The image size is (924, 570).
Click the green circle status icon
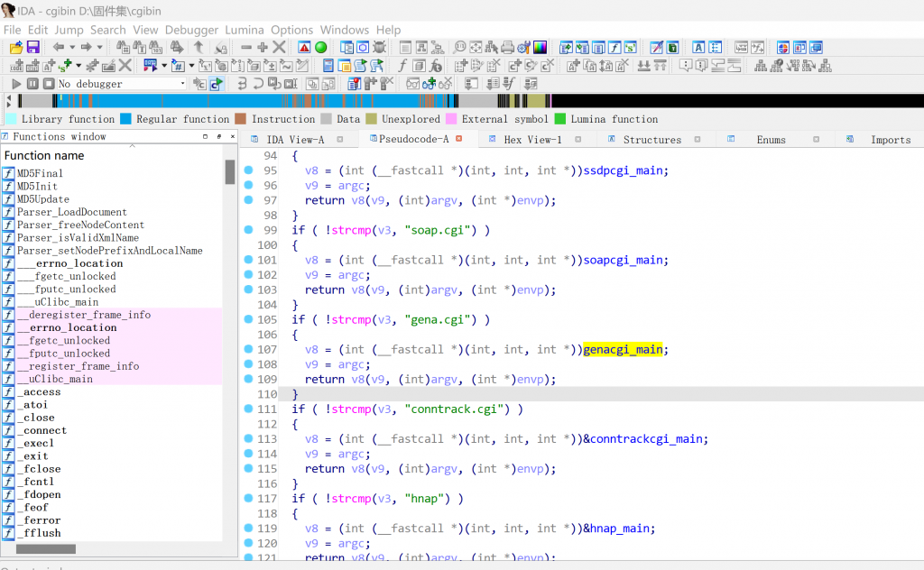click(x=320, y=47)
